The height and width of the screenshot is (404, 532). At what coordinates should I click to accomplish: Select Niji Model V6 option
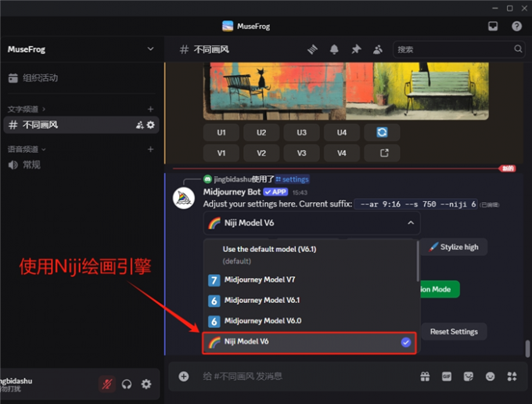click(309, 343)
